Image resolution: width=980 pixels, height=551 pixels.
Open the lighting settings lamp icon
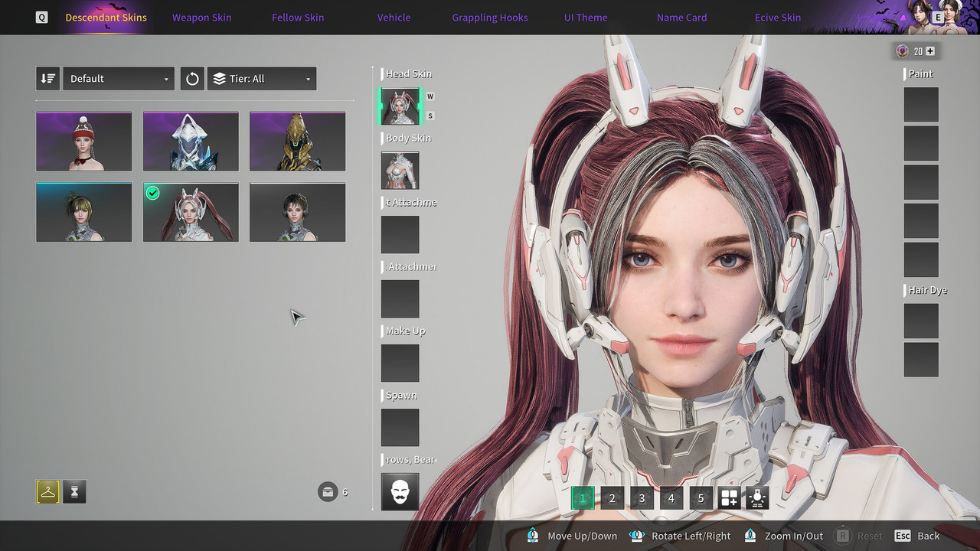tap(757, 498)
